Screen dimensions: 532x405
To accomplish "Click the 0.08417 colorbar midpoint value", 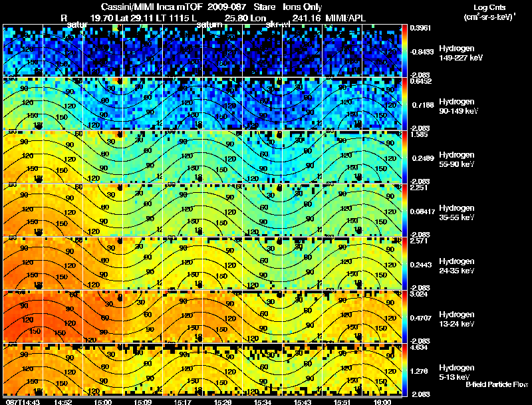I will 422,211.
